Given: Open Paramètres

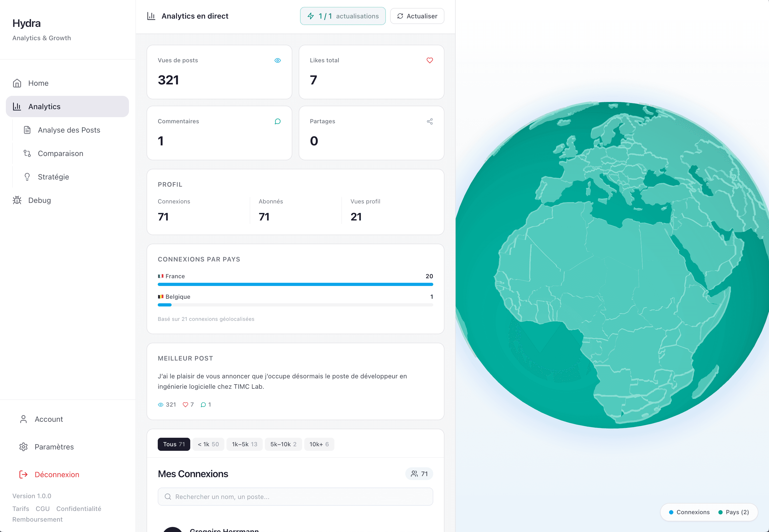Looking at the screenshot, I should coord(67,447).
